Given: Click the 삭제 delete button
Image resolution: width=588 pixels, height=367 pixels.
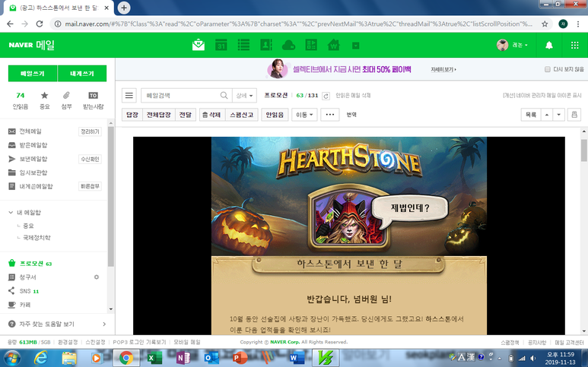Looking at the screenshot, I should click(x=212, y=115).
